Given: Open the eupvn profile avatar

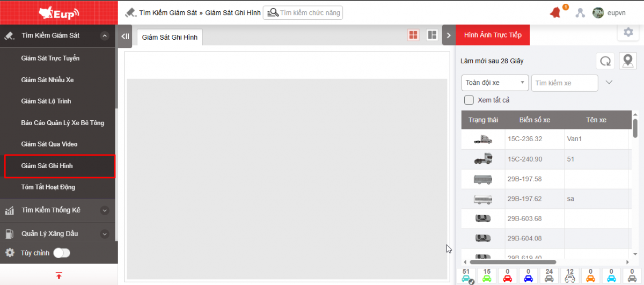Looking at the screenshot, I should click(598, 13).
